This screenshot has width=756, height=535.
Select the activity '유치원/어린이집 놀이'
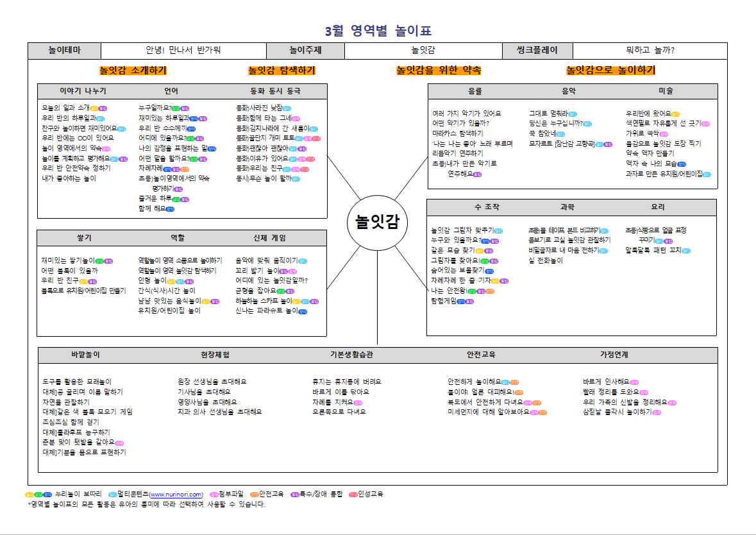coord(169,310)
